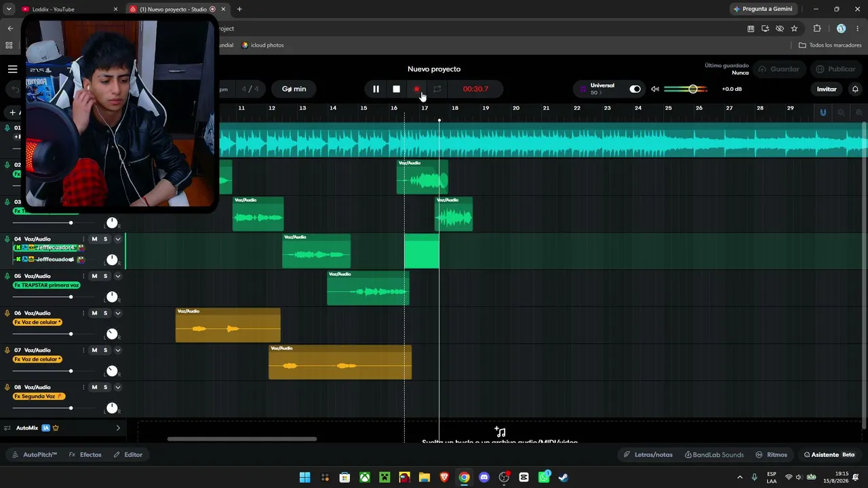
Task: Toggle the loop cycle button
Action: pyautogui.click(x=437, y=89)
